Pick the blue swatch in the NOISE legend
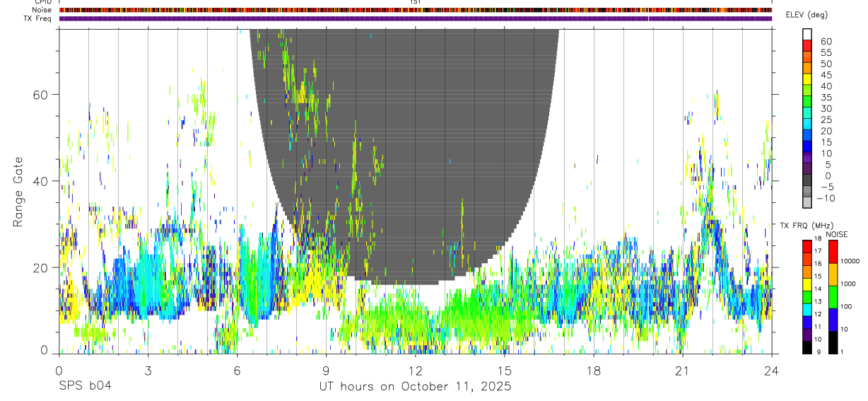The height and width of the screenshot is (401, 868). [x=833, y=319]
